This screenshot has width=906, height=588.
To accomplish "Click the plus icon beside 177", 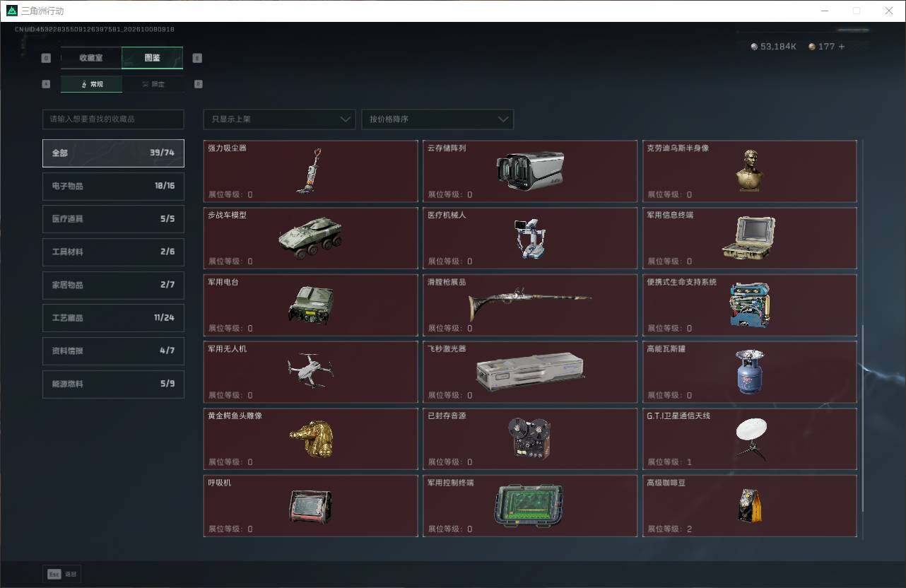I will [x=841, y=47].
